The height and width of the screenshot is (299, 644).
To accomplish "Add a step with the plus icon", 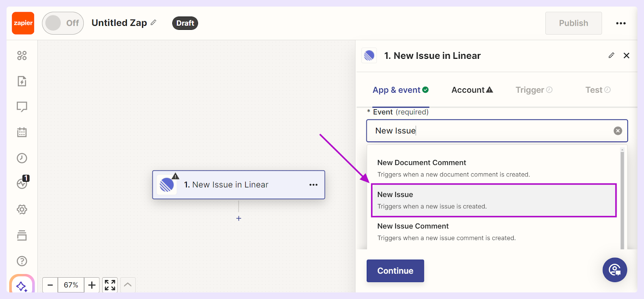I will [x=239, y=218].
